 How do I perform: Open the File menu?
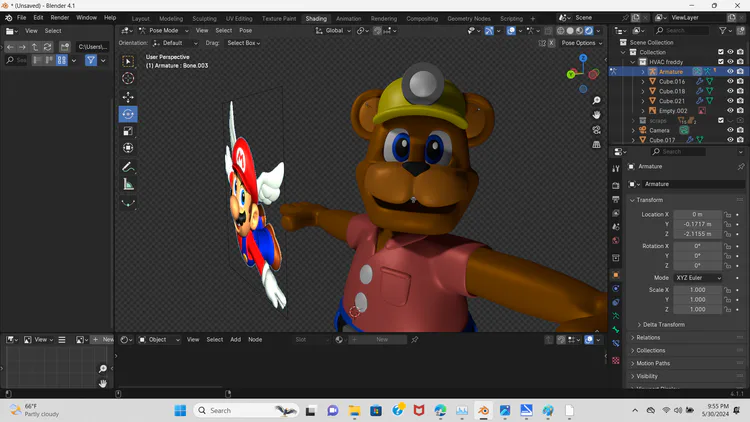point(22,18)
